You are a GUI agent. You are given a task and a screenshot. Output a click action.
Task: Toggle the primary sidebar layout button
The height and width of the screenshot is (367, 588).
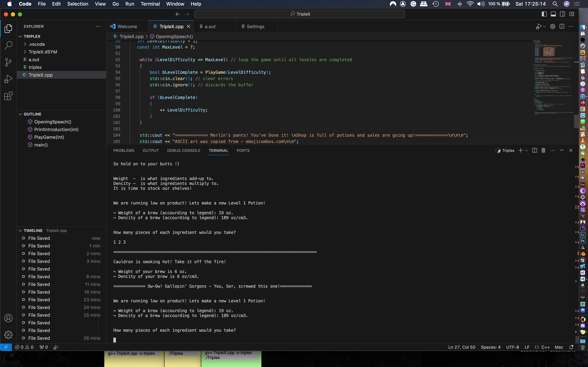(544, 14)
